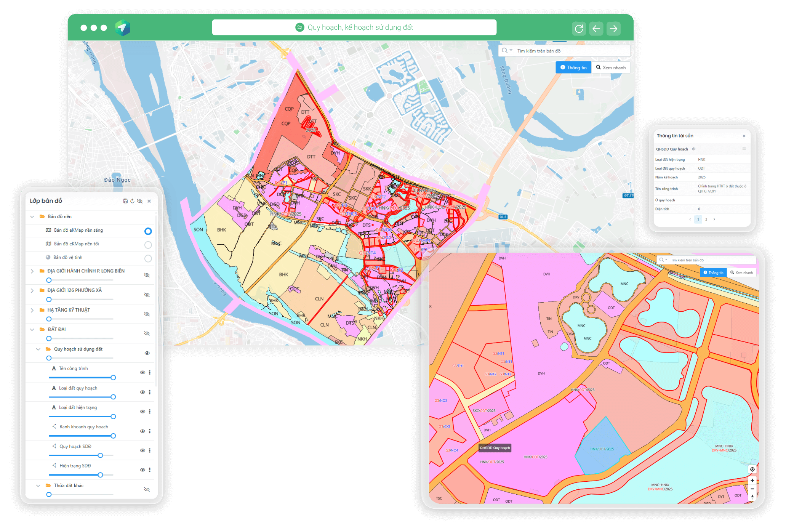The height and width of the screenshot is (532, 786).
Task: Expand the ĐỊA GIỚI 126 PHƯỜNG XÃ group
Action: 32,290
